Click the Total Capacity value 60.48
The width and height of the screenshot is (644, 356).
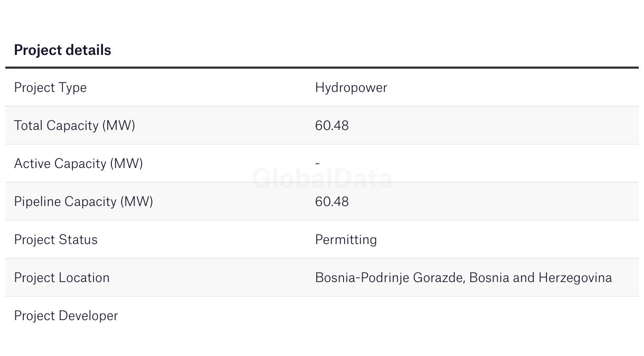pos(332,126)
